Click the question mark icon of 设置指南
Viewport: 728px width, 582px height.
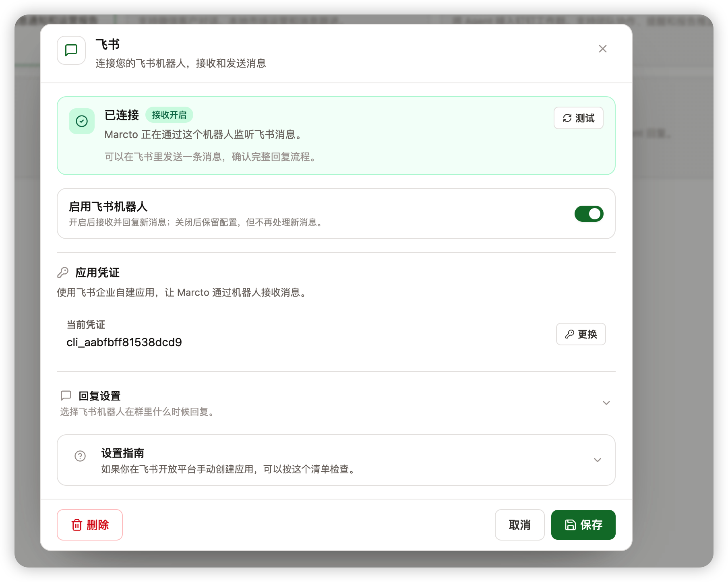click(x=80, y=456)
